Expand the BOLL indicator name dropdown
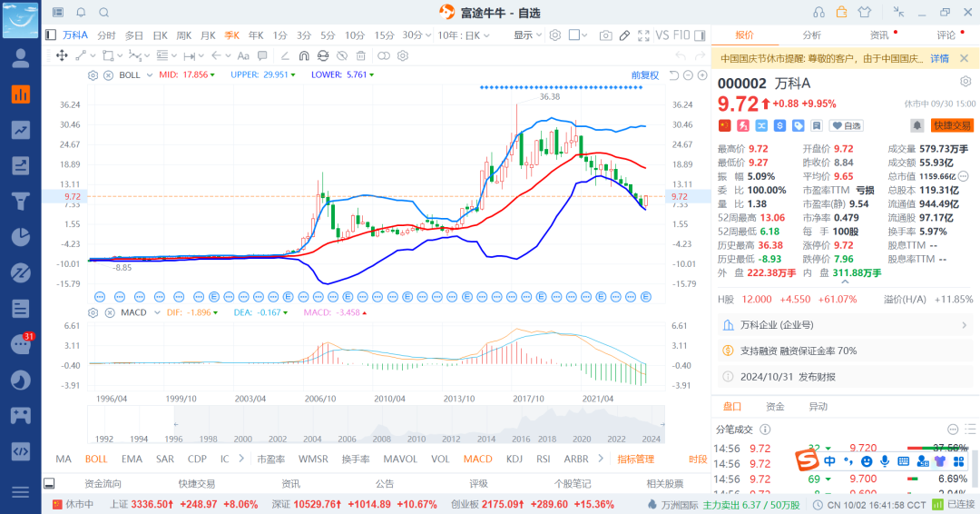This screenshot has width=980, height=514. 150,75
